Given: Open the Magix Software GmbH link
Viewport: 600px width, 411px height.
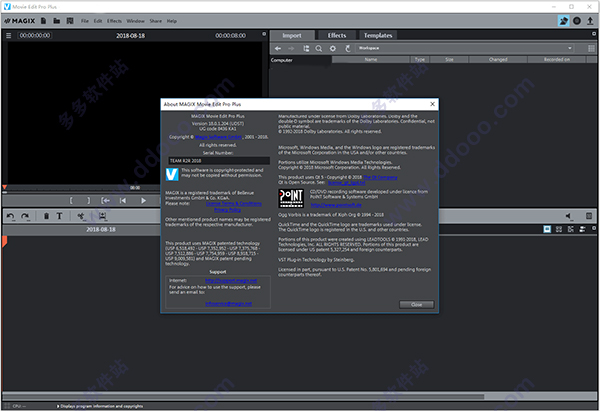Looking at the screenshot, I should coord(218,137).
